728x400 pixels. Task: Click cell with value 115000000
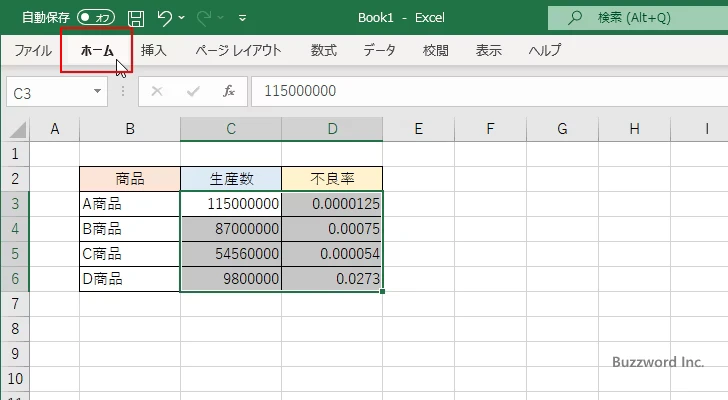(x=231, y=204)
